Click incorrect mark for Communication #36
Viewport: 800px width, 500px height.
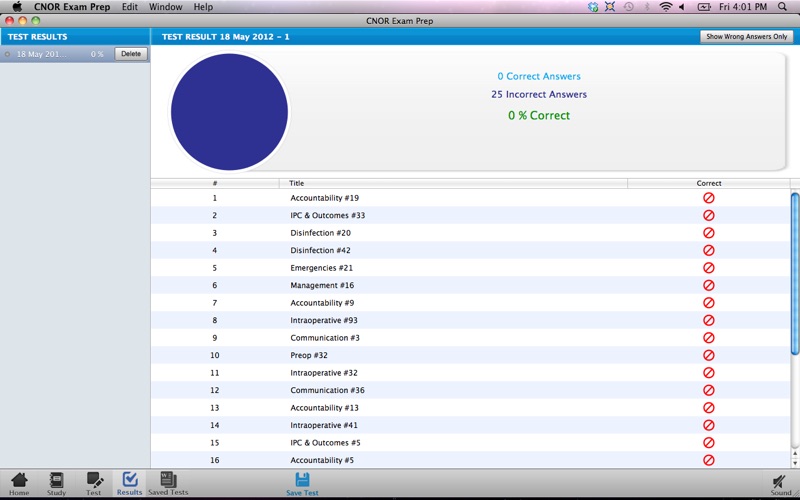(709, 390)
